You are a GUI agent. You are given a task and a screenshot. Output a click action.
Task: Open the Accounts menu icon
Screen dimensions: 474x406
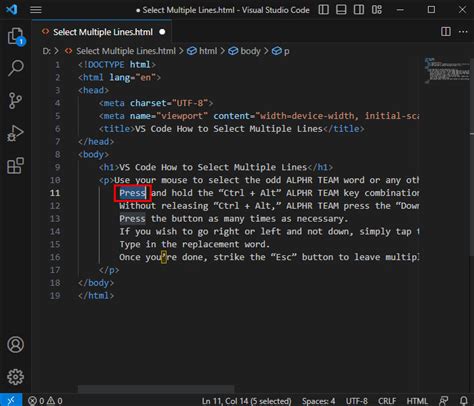click(x=15, y=344)
